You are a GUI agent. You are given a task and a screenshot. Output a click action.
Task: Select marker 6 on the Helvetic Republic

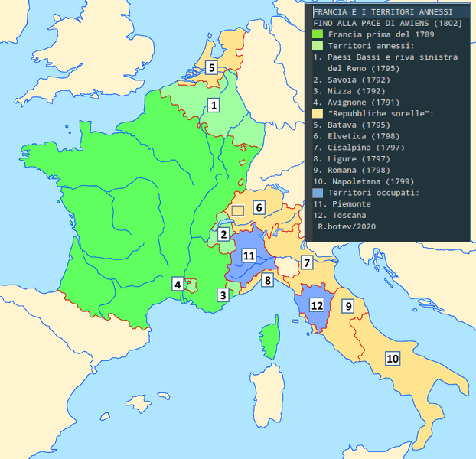coord(259,207)
